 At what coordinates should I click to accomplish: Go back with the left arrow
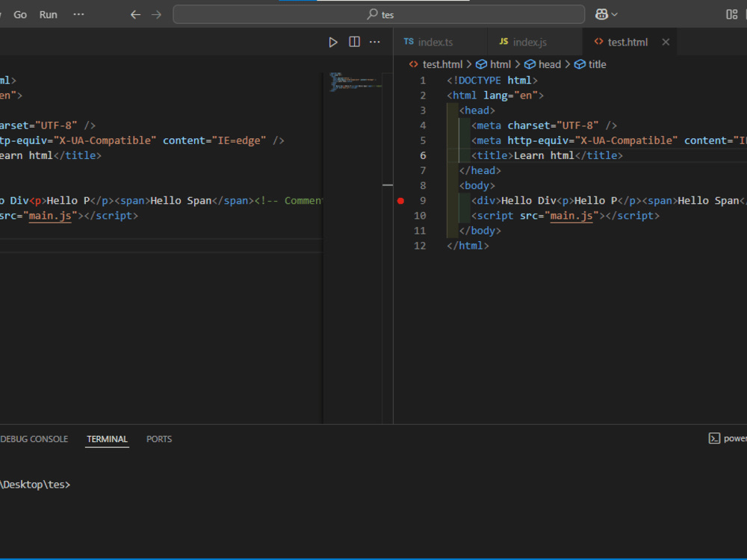[x=135, y=15]
